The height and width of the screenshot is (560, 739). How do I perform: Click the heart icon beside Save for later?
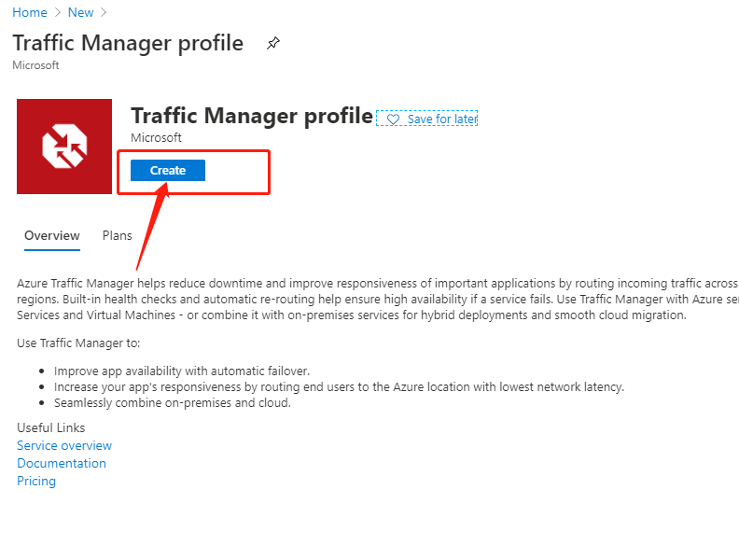tap(393, 119)
